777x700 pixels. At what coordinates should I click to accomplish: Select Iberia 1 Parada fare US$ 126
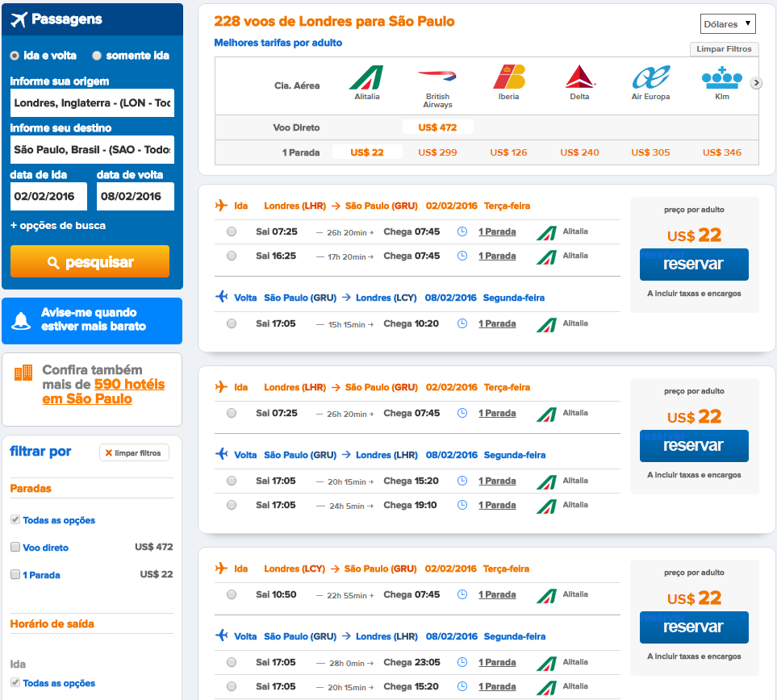click(508, 152)
